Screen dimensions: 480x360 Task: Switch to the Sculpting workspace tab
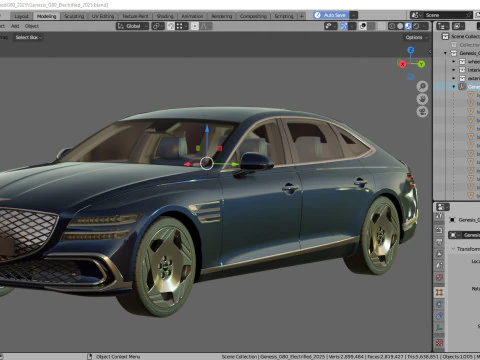tap(74, 16)
